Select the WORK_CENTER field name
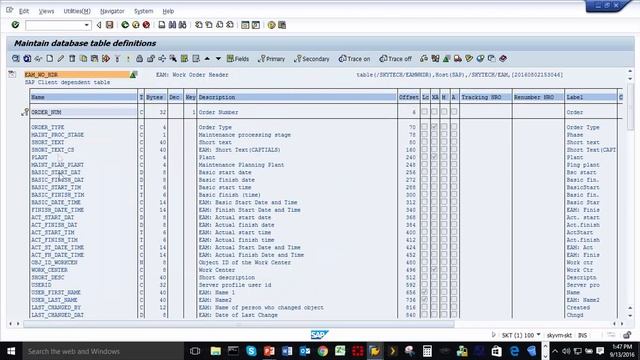This screenshot has height=360, width=640. coord(49,270)
